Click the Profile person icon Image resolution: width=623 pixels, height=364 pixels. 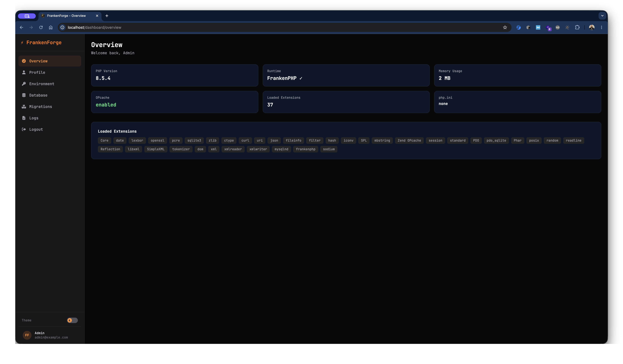tap(24, 72)
